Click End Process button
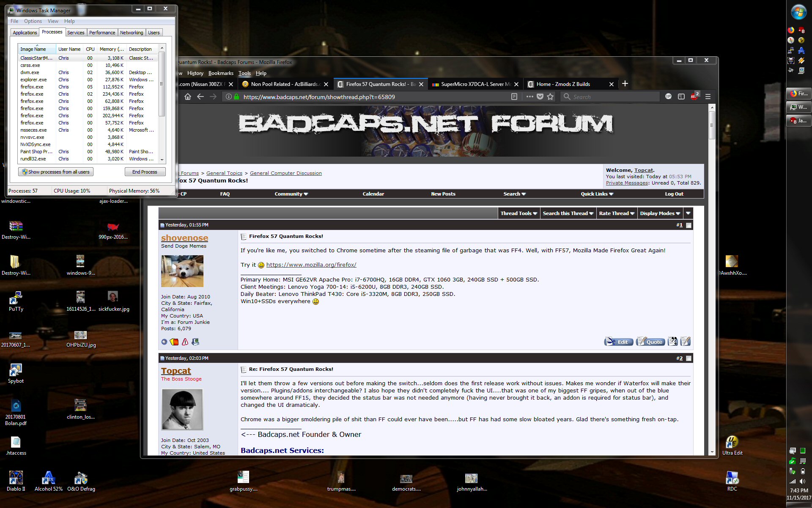Image resolution: width=812 pixels, height=508 pixels. [145, 172]
